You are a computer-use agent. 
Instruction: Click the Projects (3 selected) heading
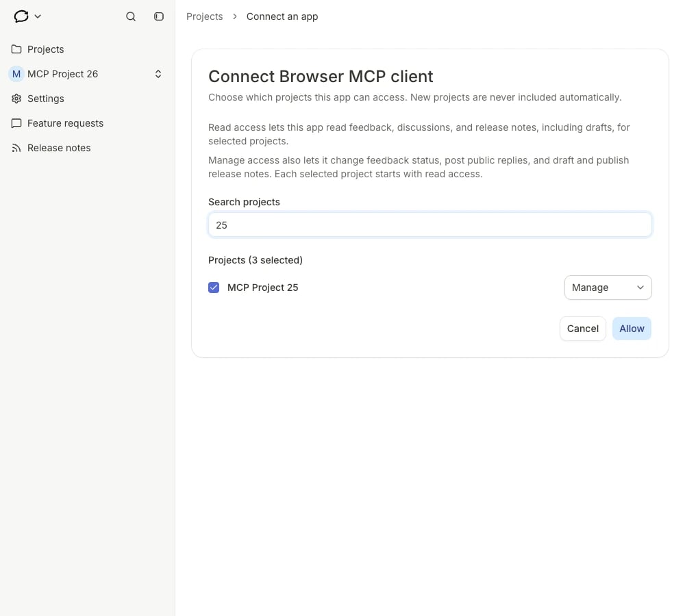tap(255, 260)
